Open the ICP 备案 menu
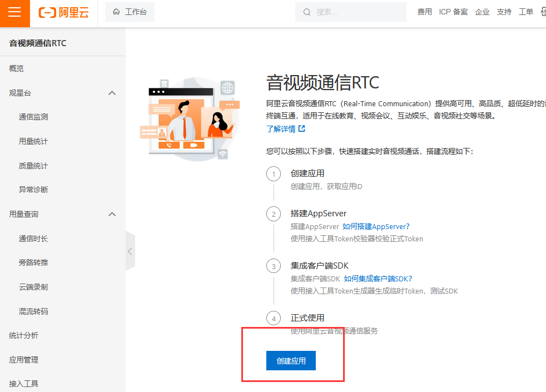 click(453, 12)
